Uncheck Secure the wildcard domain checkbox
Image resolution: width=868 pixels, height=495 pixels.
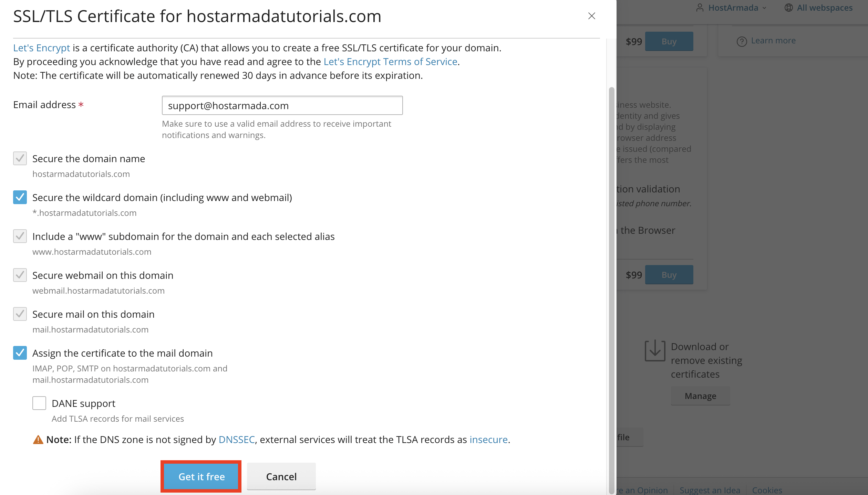coord(20,197)
